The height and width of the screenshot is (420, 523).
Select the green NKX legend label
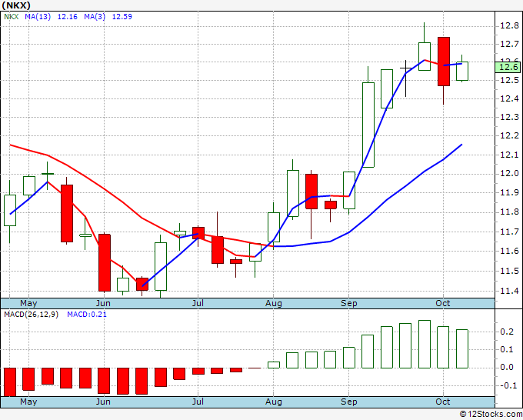click(12, 17)
